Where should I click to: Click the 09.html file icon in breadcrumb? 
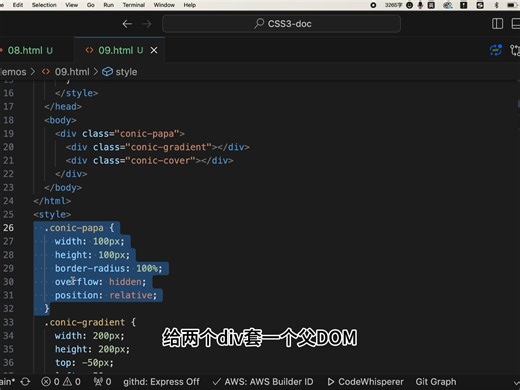tap(46, 72)
